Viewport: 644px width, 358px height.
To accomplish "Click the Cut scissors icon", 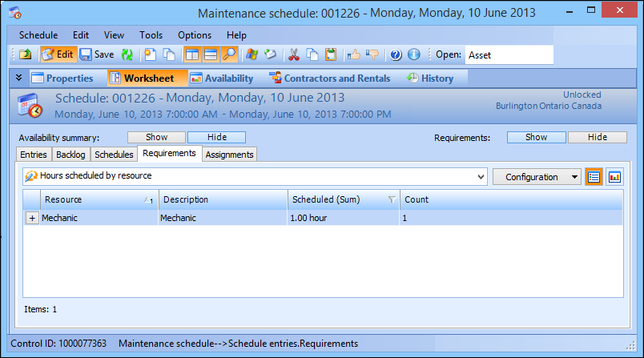I will [x=294, y=54].
